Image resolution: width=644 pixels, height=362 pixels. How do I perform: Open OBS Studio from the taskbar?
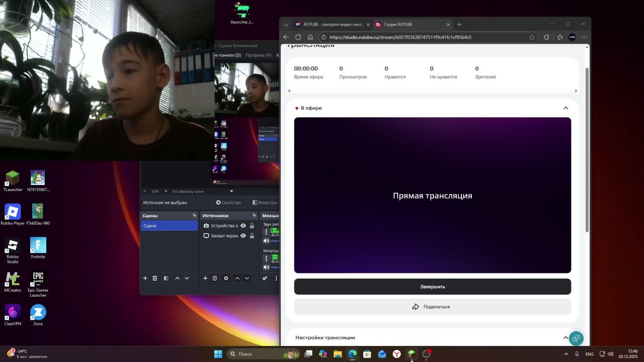[x=426, y=354]
